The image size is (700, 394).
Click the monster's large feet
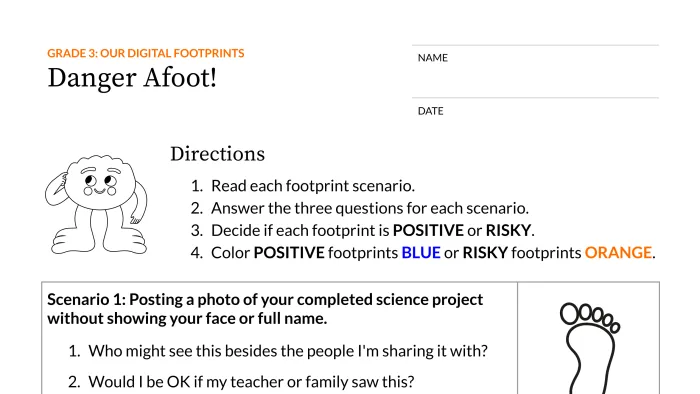click(99, 241)
